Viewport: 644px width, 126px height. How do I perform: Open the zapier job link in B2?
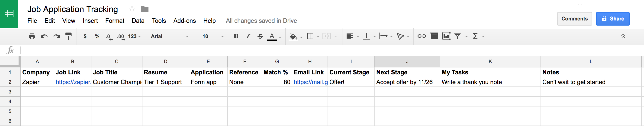coord(73,82)
